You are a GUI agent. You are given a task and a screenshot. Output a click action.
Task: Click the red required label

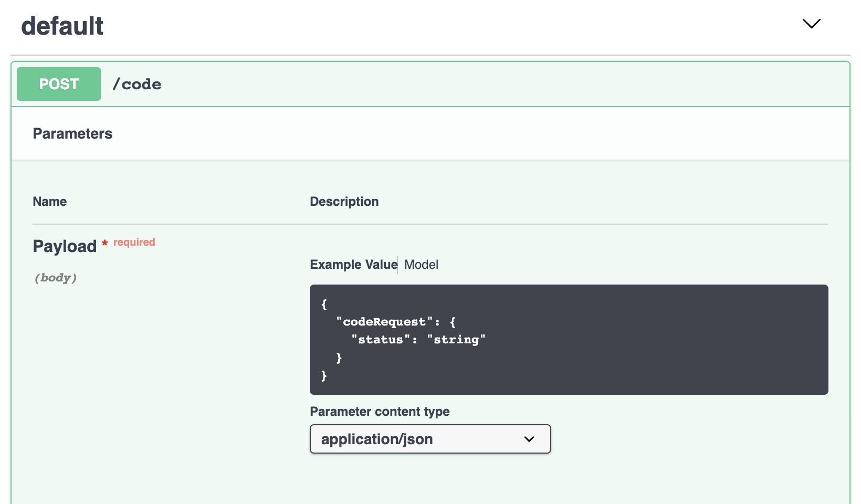(134, 242)
